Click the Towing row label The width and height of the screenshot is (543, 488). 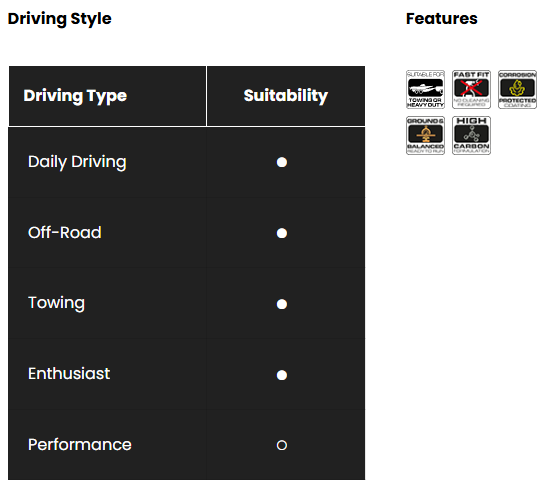[x=56, y=303]
